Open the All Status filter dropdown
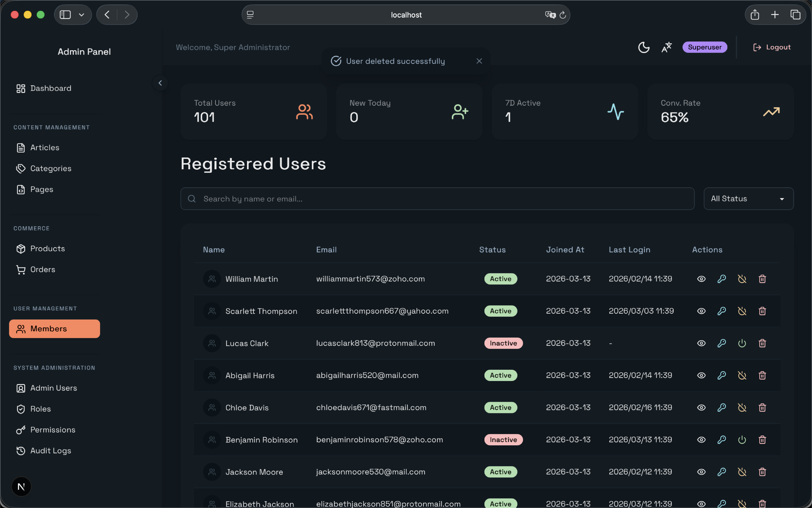Viewport: 812px width, 508px height. point(748,199)
